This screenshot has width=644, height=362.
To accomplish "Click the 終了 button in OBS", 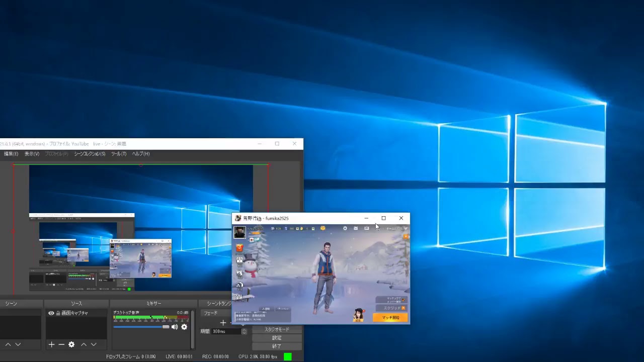I will point(277,346).
